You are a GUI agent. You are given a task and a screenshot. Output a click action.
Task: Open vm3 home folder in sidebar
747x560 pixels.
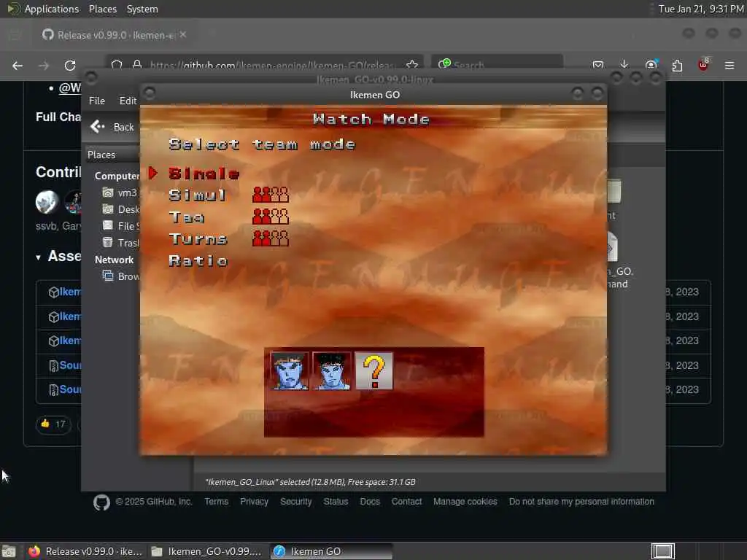tap(120, 192)
